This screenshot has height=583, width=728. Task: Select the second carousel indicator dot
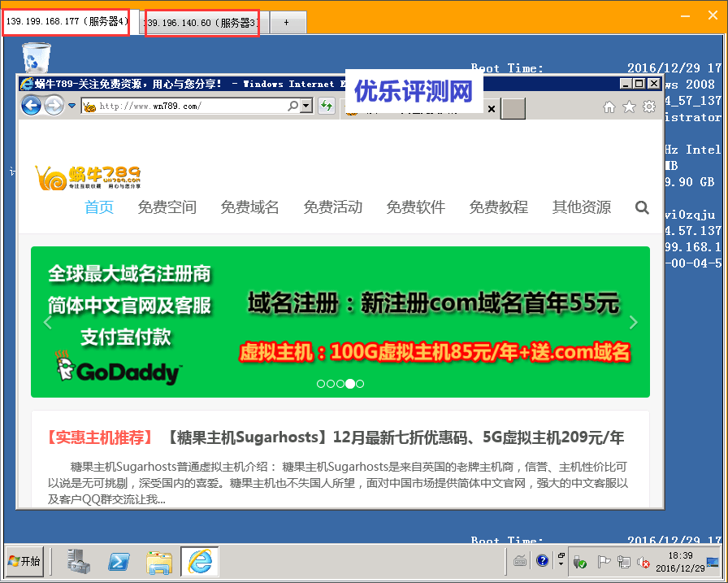point(331,384)
